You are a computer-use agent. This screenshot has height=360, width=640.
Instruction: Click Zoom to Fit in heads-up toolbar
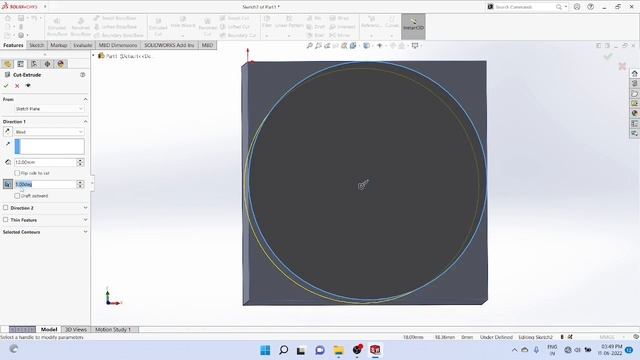coord(309,46)
